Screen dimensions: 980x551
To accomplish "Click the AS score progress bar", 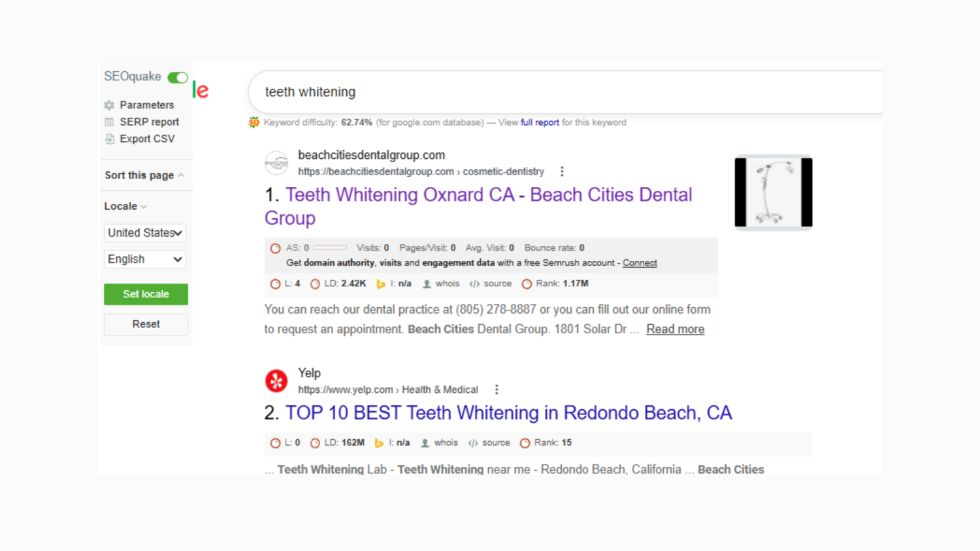I will tap(330, 248).
